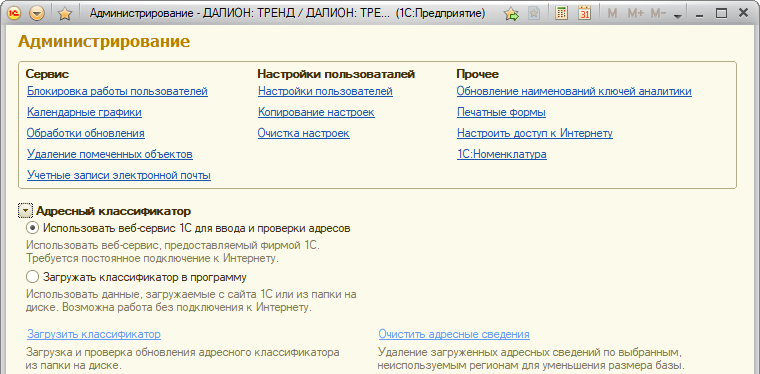Image resolution: width=760 pixels, height=374 pixels.
Task: Click Очистить адресные сведения link
Action: tap(454, 334)
